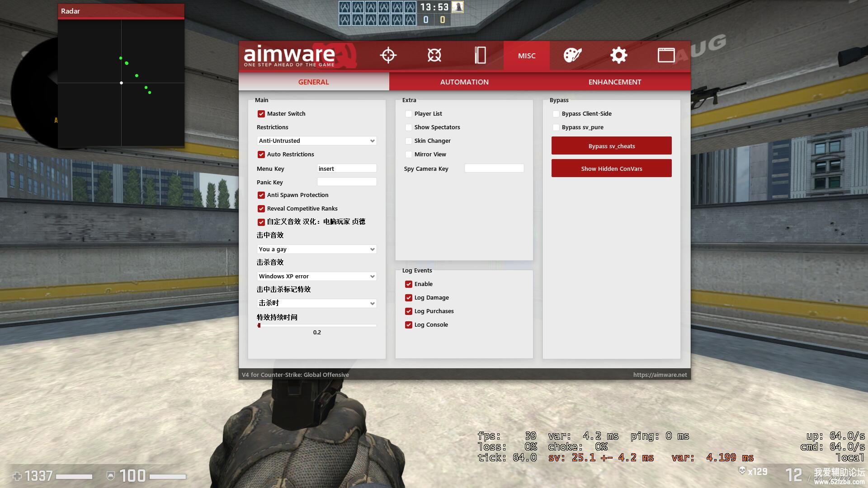Open the 'Windows XP error' kill sound dropdown
Viewport: 868px width, 488px height.
click(316, 277)
